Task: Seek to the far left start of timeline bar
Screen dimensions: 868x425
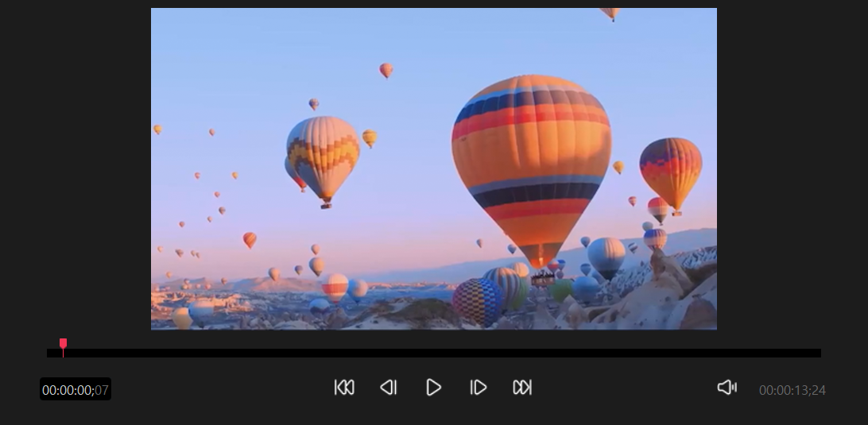Action: [49, 353]
